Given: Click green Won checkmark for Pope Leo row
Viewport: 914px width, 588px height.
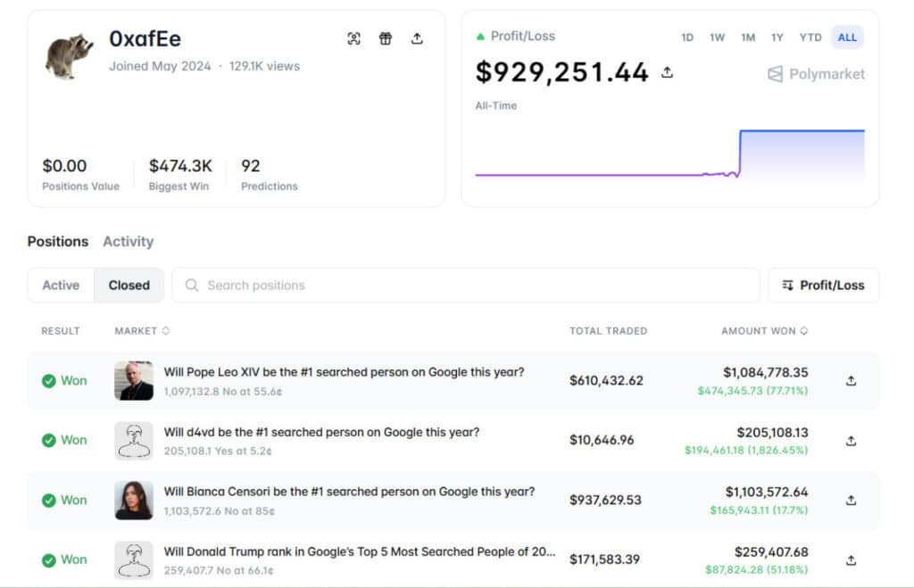Looking at the screenshot, I should click(49, 381).
